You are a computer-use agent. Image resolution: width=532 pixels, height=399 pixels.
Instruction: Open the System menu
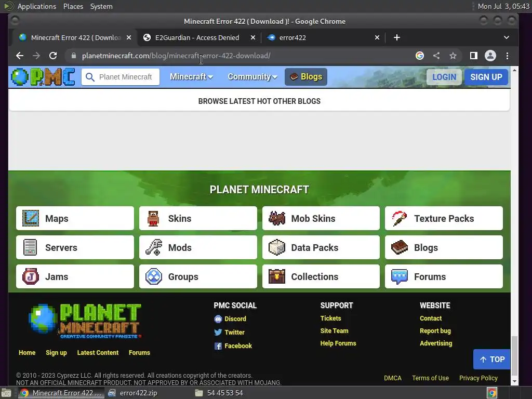(101, 6)
